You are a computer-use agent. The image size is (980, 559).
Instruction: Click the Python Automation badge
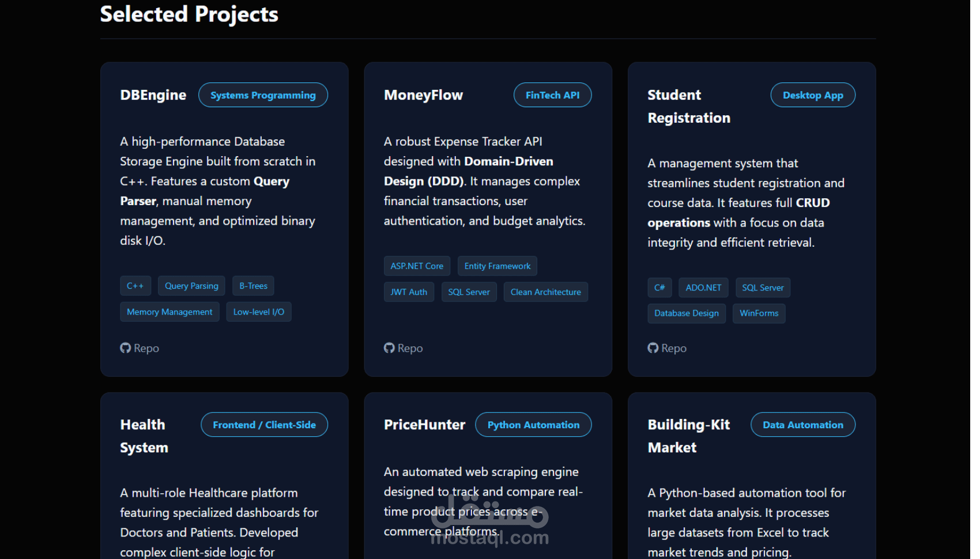tap(533, 425)
